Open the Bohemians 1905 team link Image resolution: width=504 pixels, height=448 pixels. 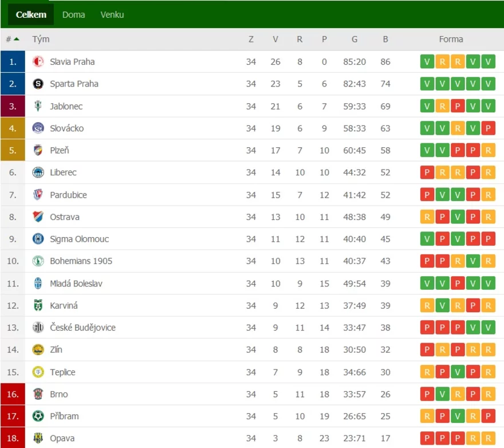pyautogui.click(x=81, y=261)
